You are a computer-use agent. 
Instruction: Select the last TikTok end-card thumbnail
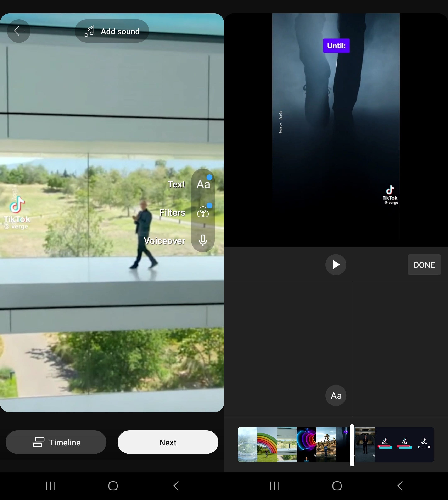click(424, 444)
